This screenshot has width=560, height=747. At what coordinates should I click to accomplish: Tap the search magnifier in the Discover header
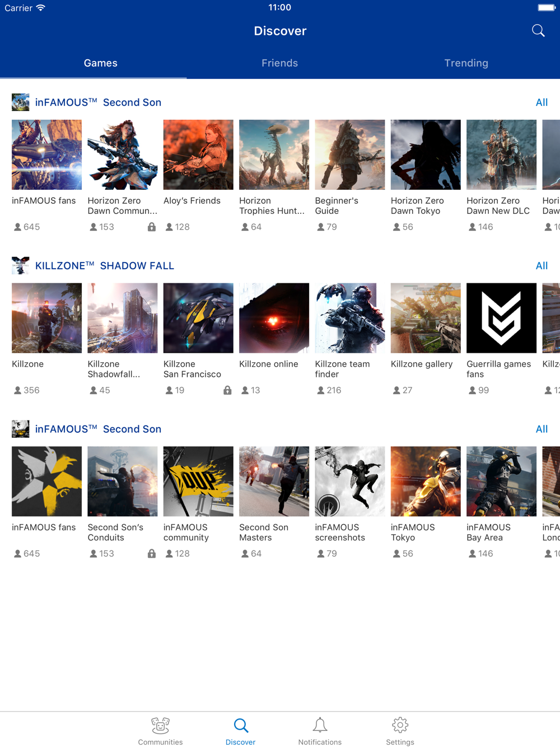[538, 31]
